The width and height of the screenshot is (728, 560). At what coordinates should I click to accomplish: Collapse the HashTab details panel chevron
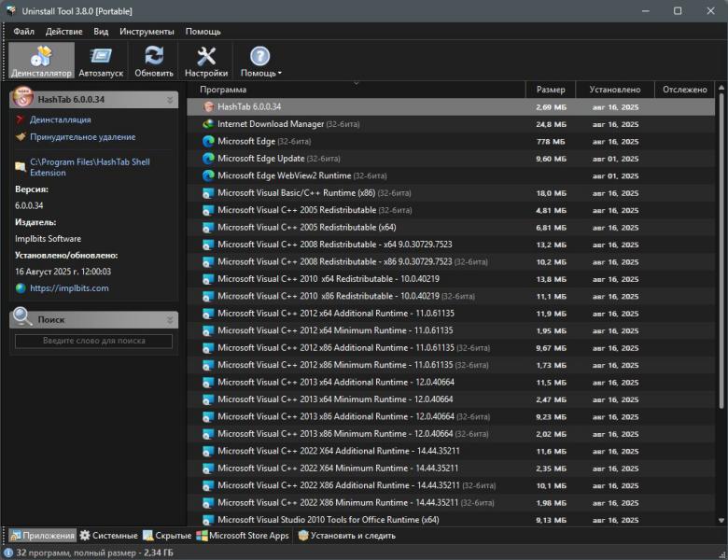pyautogui.click(x=170, y=100)
